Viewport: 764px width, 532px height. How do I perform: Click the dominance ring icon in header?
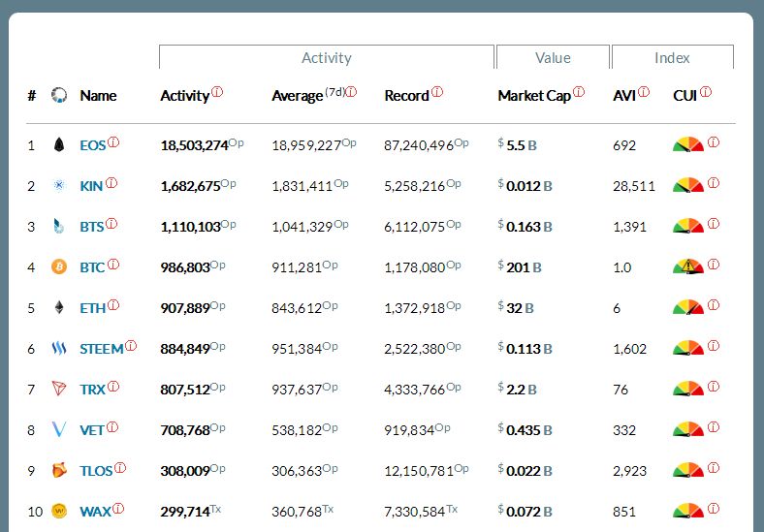[x=59, y=95]
